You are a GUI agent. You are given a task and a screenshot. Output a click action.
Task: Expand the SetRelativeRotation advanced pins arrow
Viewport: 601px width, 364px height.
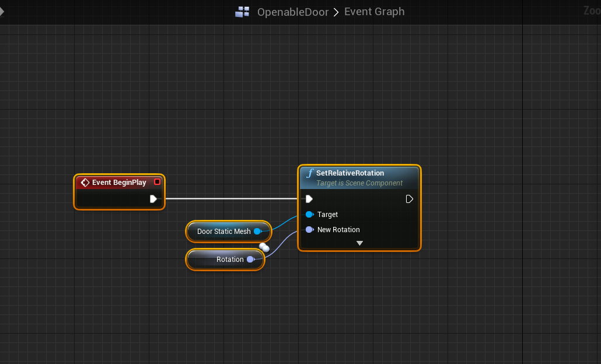[359, 243]
